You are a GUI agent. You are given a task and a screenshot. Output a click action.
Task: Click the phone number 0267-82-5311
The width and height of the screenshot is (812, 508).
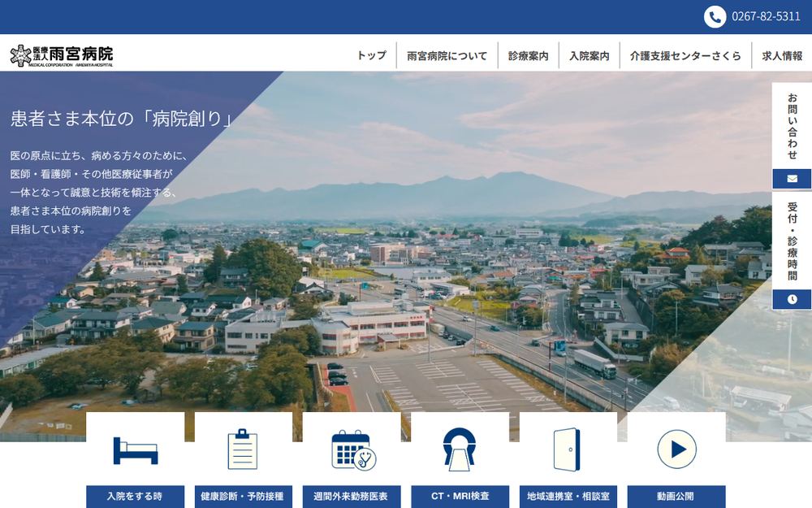[x=766, y=16]
